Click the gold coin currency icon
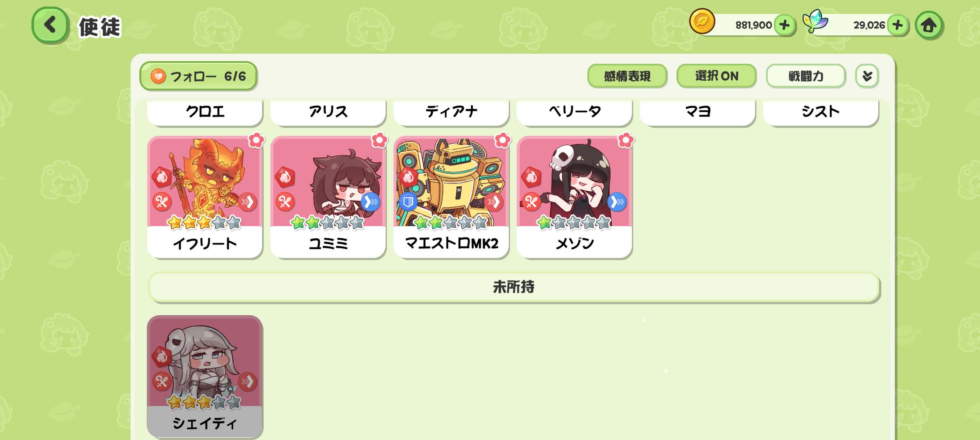The image size is (980, 440). (702, 21)
